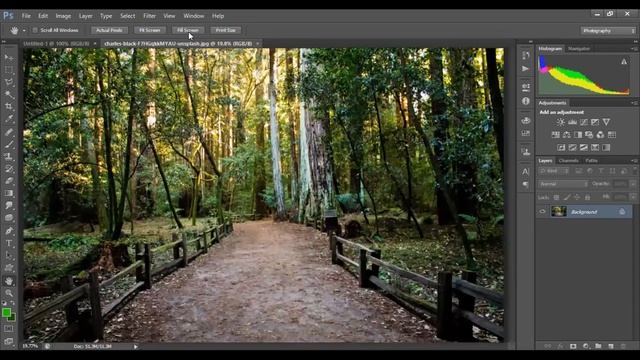This screenshot has width=640, height=360.
Task: Open the Window menu
Action: [193, 16]
